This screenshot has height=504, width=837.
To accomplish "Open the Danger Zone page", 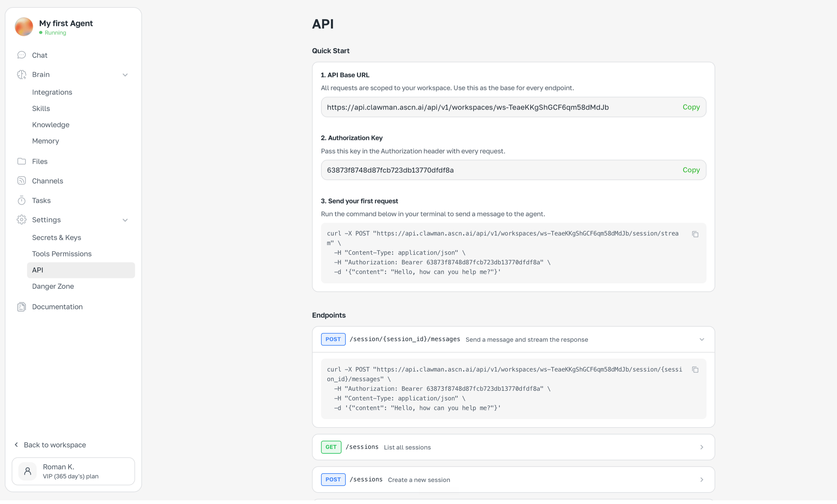I will click(53, 286).
